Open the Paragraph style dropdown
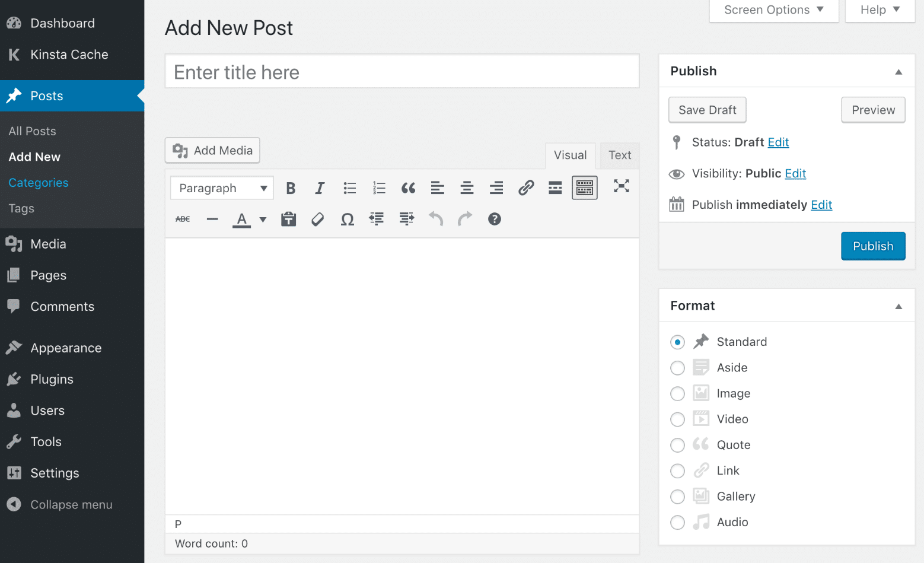924x563 pixels. [x=222, y=188]
